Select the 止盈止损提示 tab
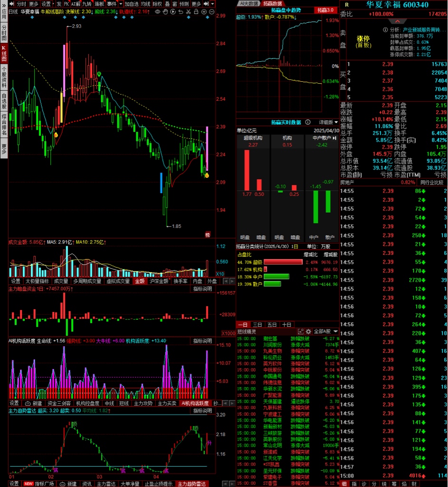The width and height of the screenshot is (448, 487). 159,484
